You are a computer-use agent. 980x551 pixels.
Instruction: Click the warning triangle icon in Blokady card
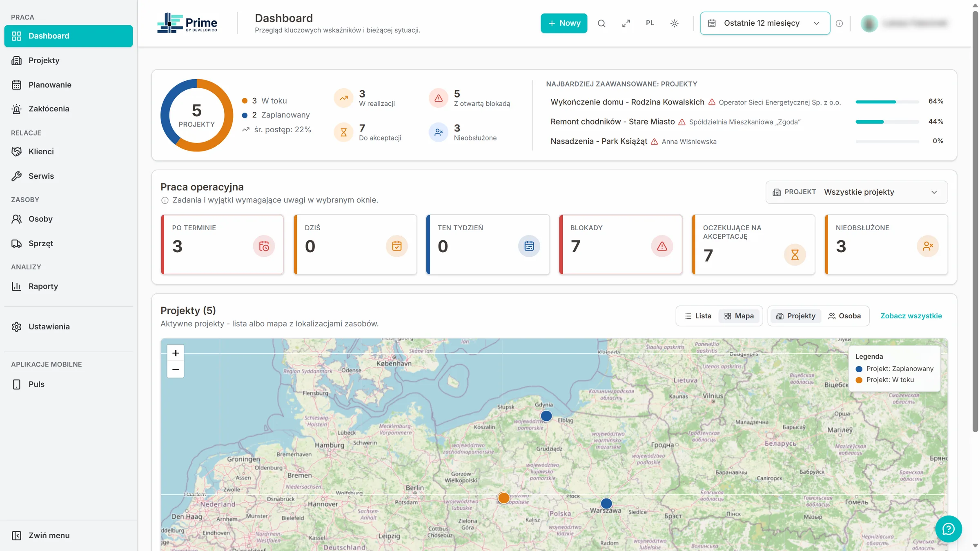(662, 246)
